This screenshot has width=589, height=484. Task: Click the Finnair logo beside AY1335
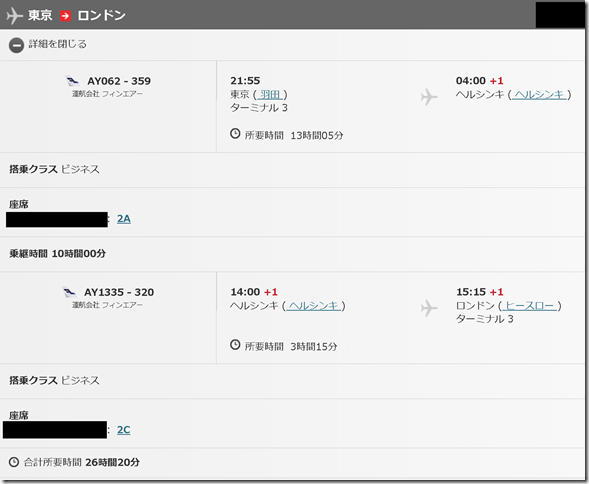(70, 292)
